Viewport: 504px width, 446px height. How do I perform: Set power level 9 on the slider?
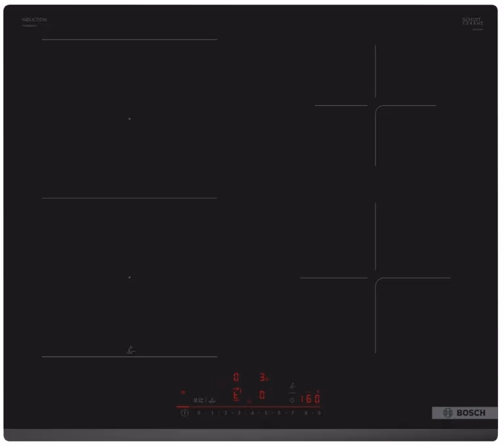[x=319, y=413]
